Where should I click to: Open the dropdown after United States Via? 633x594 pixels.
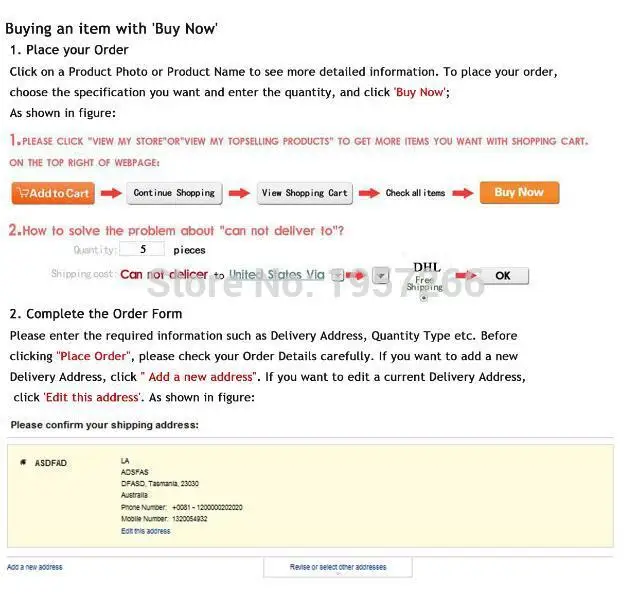coord(337,275)
